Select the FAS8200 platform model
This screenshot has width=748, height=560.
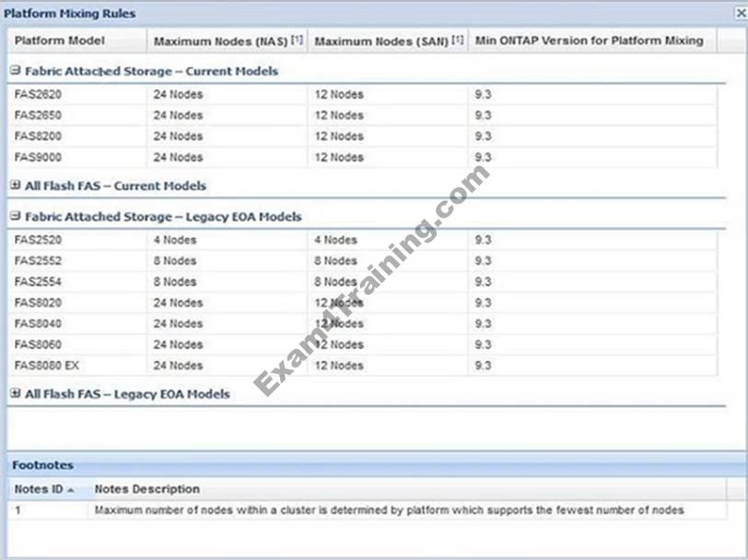click(x=38, y=136)
